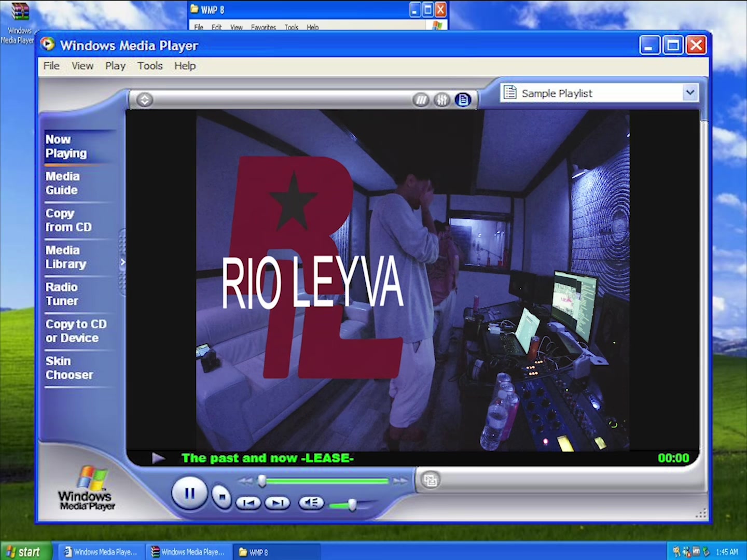Maximize the WMP 8 folder window
Viewport: 747px width, 560px height.
(x=428, y=9)
